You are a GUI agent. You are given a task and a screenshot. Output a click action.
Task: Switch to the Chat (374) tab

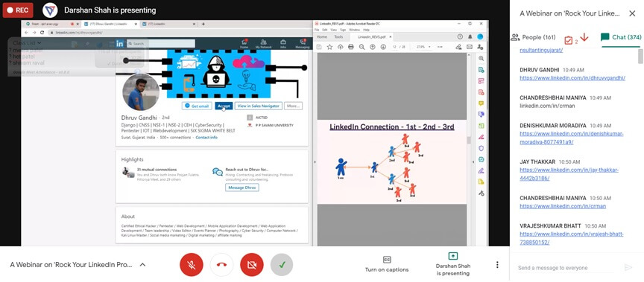pyautogui.click(x=621, y=37)
